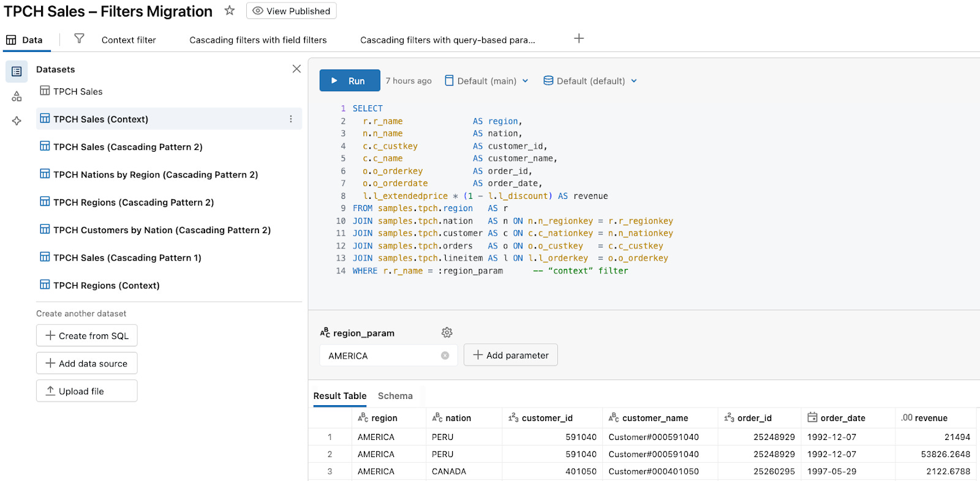Select the sparkle assistant sidebar icon
The height and width of the screenshot is (481, 980).
point(17,121)
